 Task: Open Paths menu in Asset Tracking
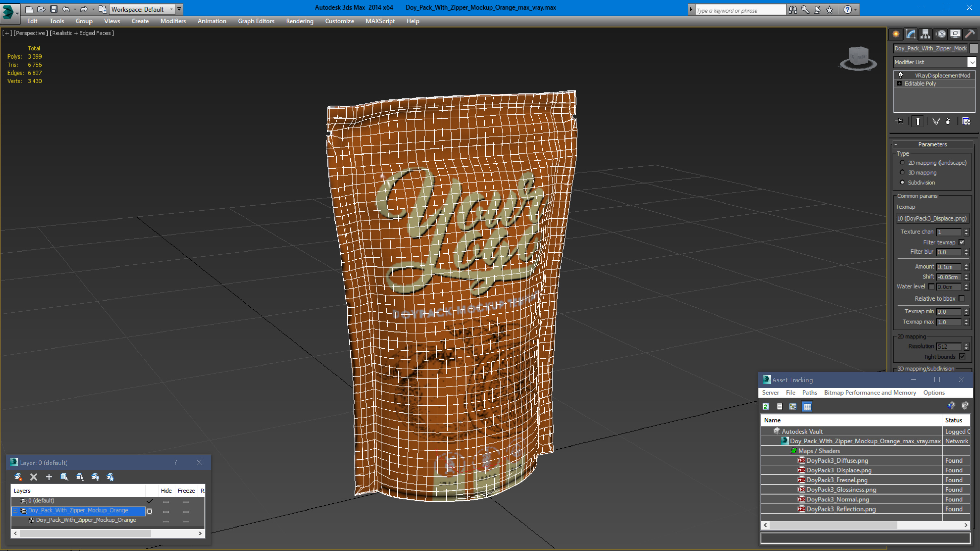810,393
